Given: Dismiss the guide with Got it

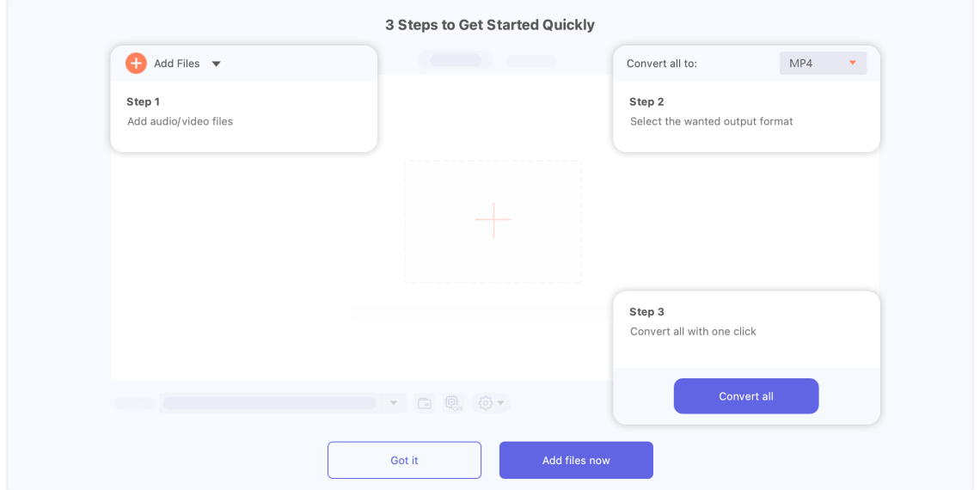Looking at the screenshot, I should 404,460.
